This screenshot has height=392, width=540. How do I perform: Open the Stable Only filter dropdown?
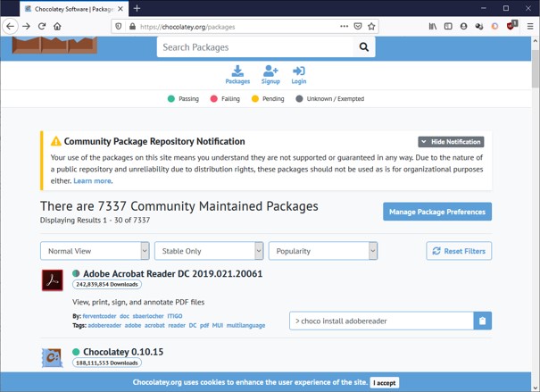(x=209, y=252)
